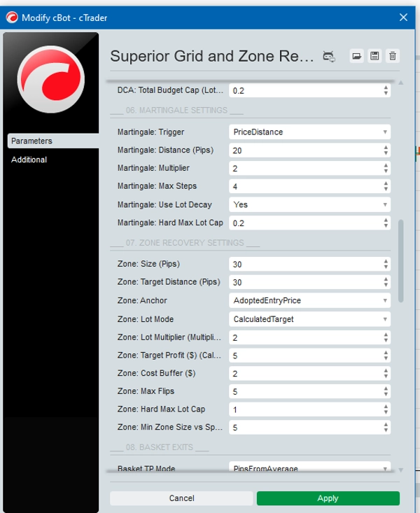Open the Martingale: Use Lot Decay dropdown
Viewport: 420px width, 513px height.
(309, 205)
